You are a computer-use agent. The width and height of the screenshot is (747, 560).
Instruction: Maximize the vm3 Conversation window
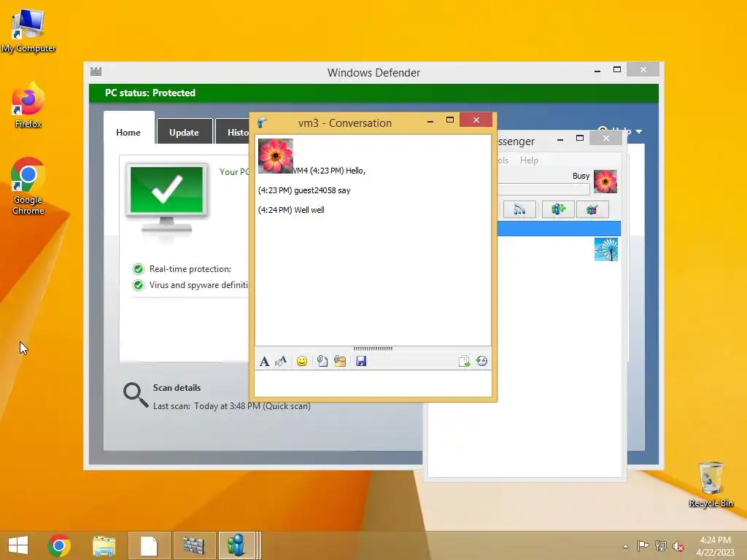pyautogui.click(x=449, y=120)
